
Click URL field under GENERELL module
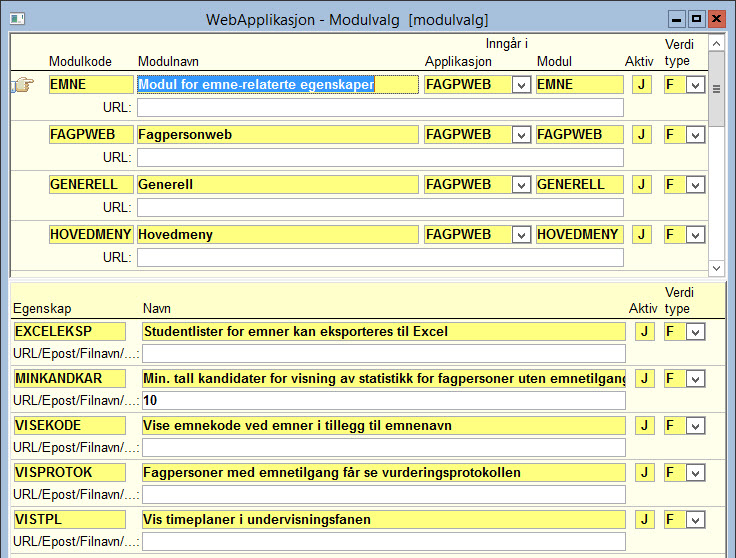tap(380, 207)
